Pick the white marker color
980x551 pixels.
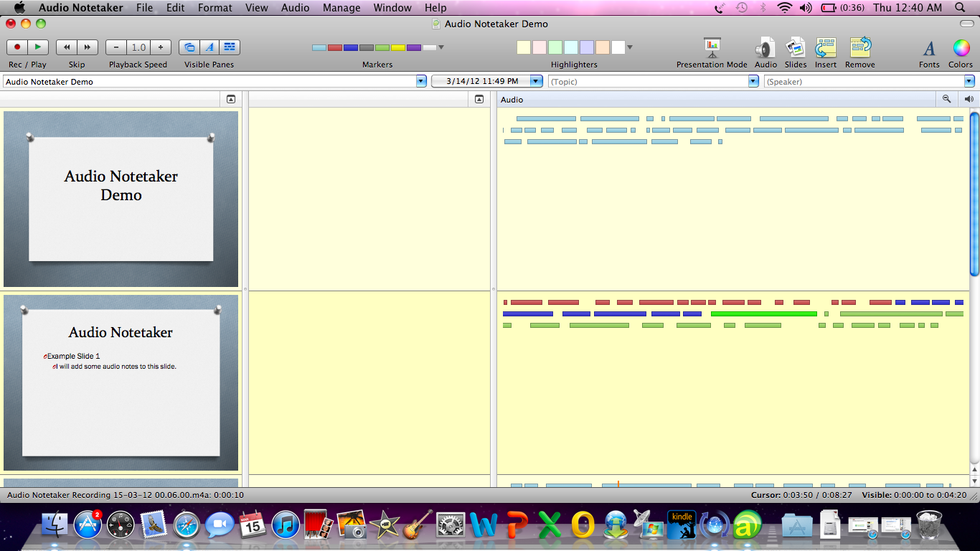[x=430, y=48]
